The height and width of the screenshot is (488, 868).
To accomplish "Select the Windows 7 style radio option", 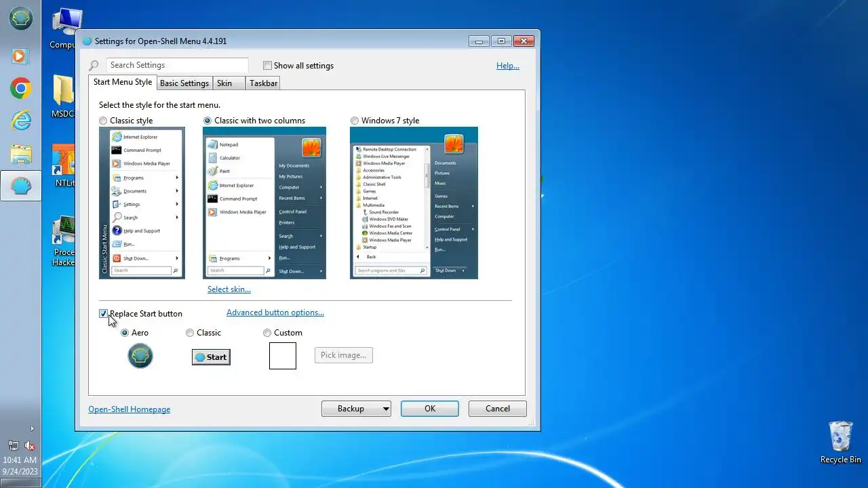I will click(355, 121).
